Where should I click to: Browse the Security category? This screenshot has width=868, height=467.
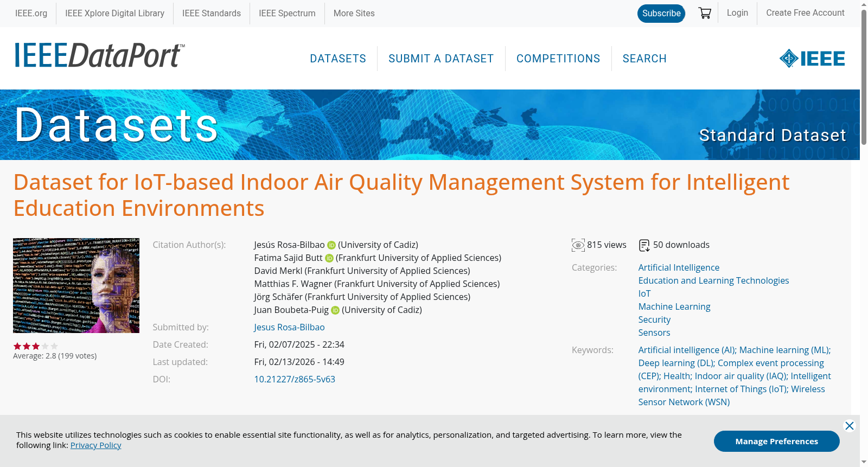point(654,320)
